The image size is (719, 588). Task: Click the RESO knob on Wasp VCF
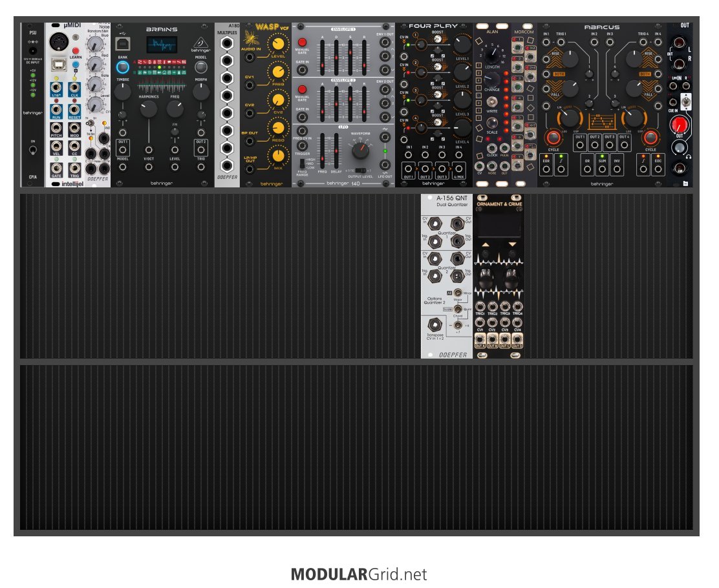coord(278,128)
